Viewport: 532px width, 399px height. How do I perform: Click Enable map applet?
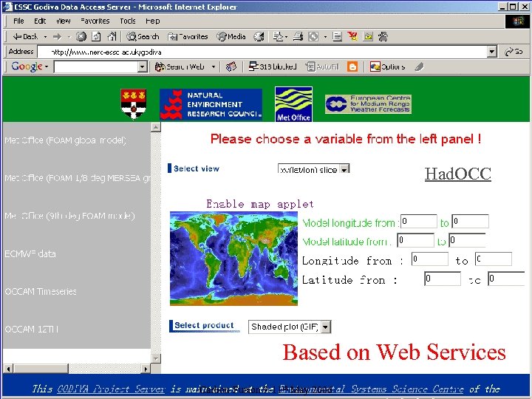click(260, 204)
